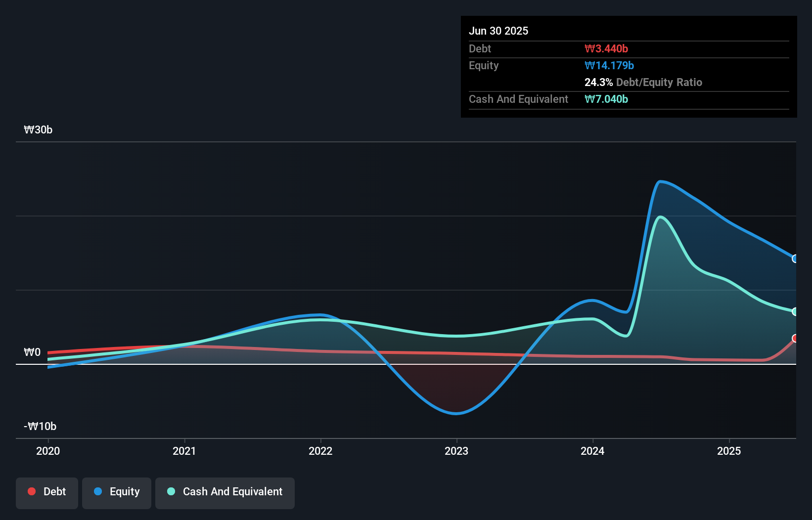Open the Debt row in the tooltip
The image size is (812, 520).
544,48
